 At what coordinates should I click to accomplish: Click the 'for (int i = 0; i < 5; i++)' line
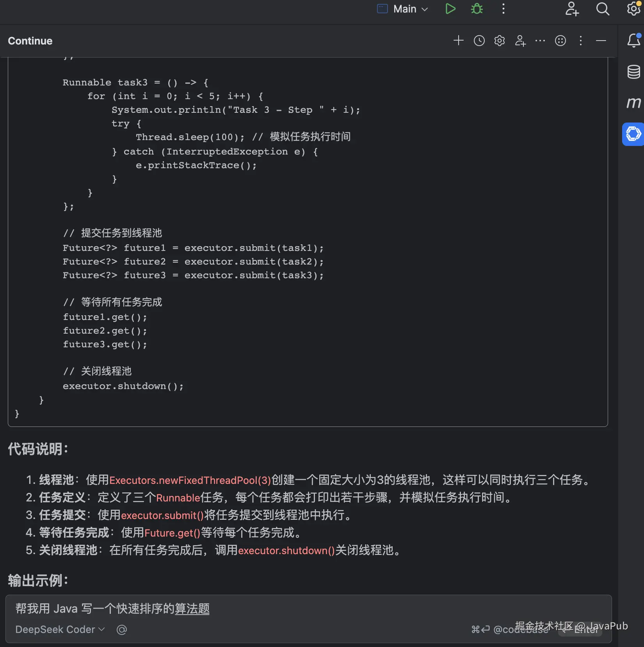(x=175, y=96)
